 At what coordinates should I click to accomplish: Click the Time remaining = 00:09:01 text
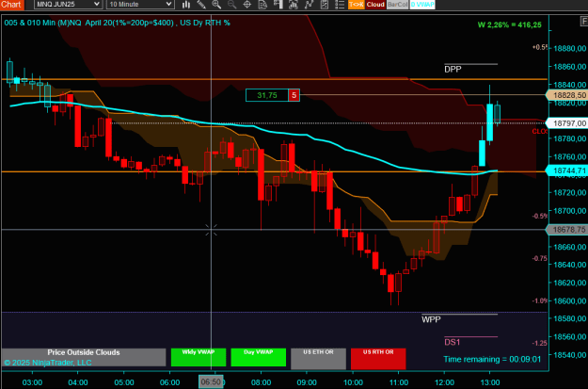pos(492,359)
